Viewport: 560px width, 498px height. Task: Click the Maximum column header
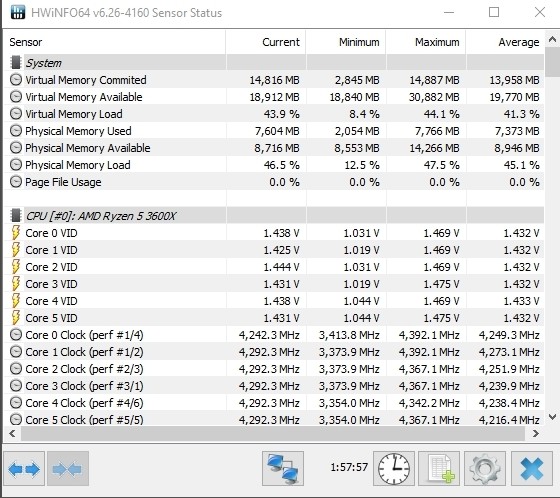[x=426, y=42]
